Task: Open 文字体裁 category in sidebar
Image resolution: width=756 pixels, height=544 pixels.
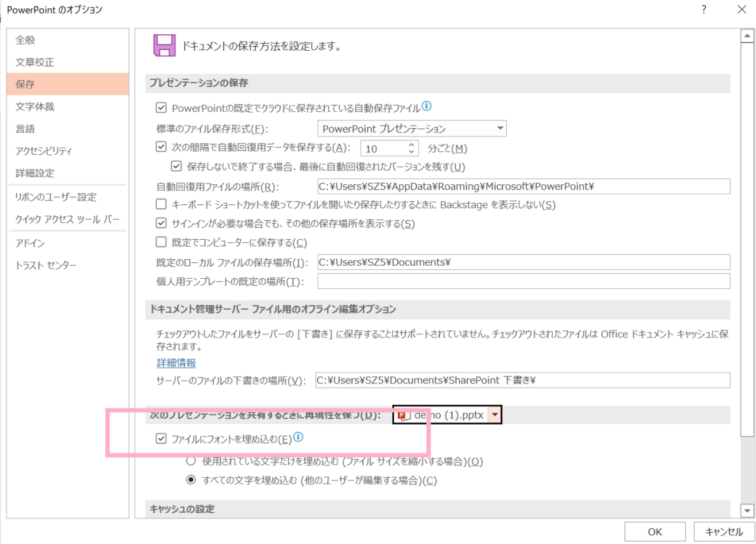Action: (35, 107)
